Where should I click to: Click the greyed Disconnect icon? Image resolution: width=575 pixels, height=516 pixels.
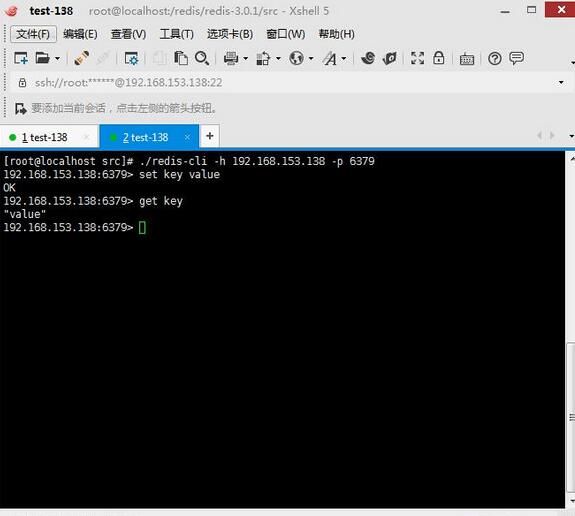pos(103,58)
